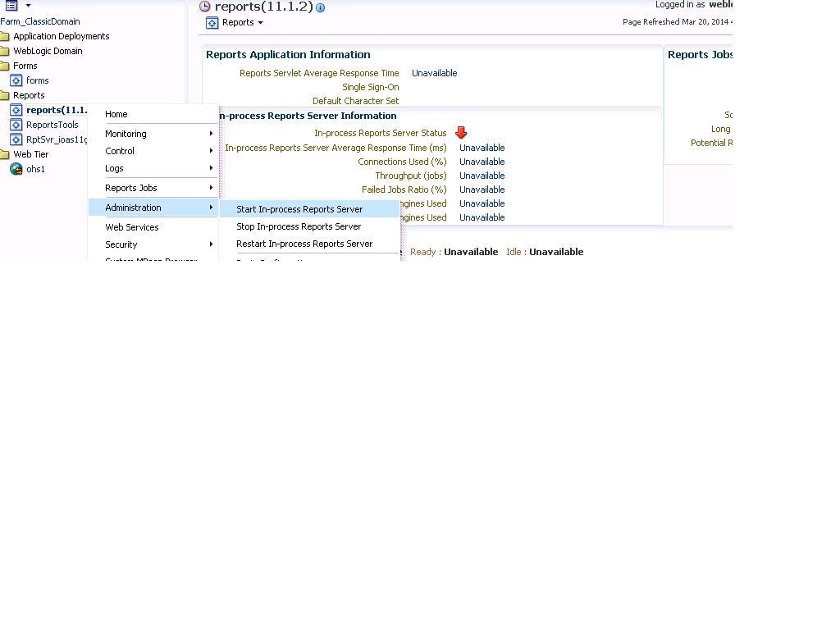Image resolution: width=840 pixels, height=630 pixels.
Task: Click the clock icon beside page title
Action: pos(204,7)
